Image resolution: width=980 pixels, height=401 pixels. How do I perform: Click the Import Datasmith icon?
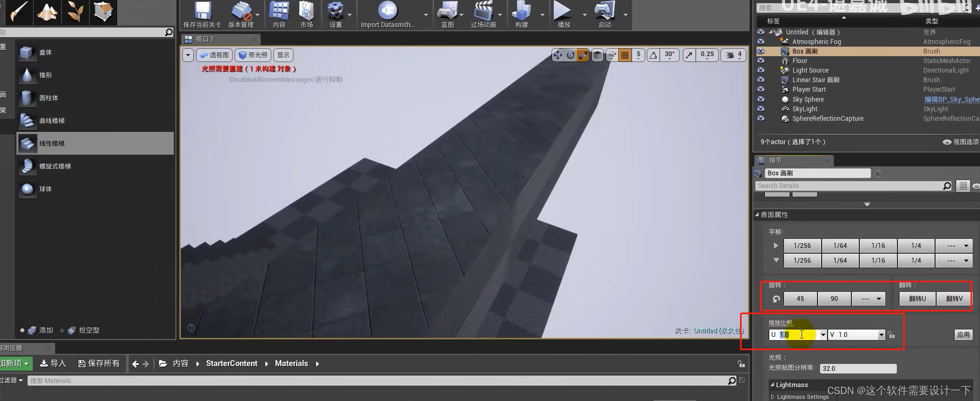pyautogui.click(x=388, y=14)
